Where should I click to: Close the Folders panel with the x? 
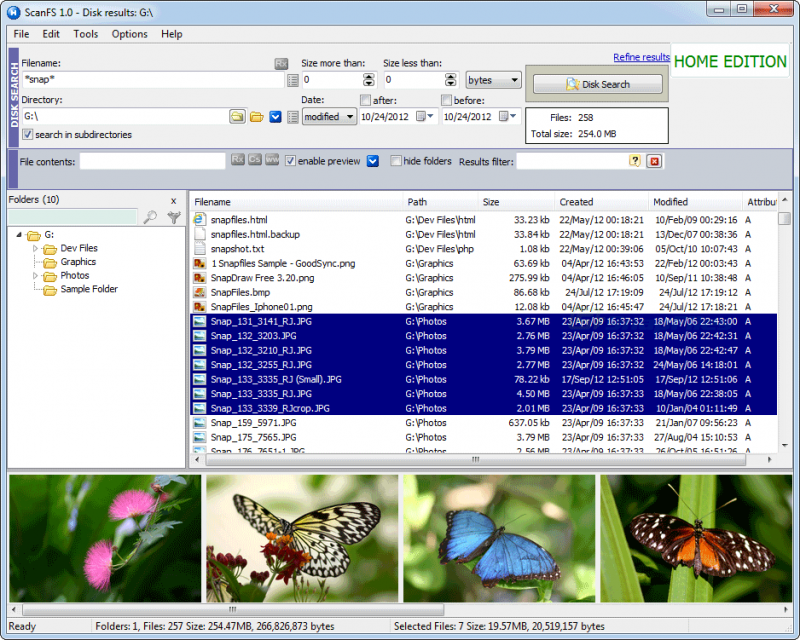point(173,200)
